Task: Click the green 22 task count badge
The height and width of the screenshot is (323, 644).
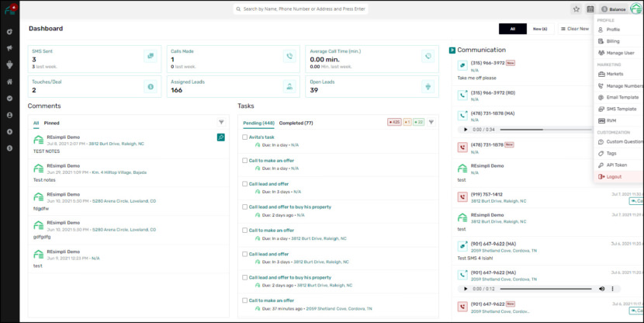Action: coord(418,122)
